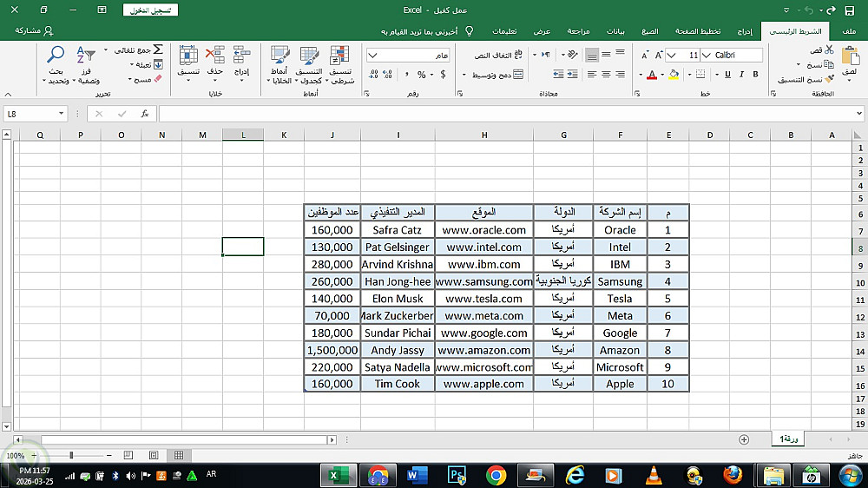Image resolution: width=868 pixels, height=488 pixels.
Task: Save the workbook from quick access toolbar
Action: pos(850,10)
